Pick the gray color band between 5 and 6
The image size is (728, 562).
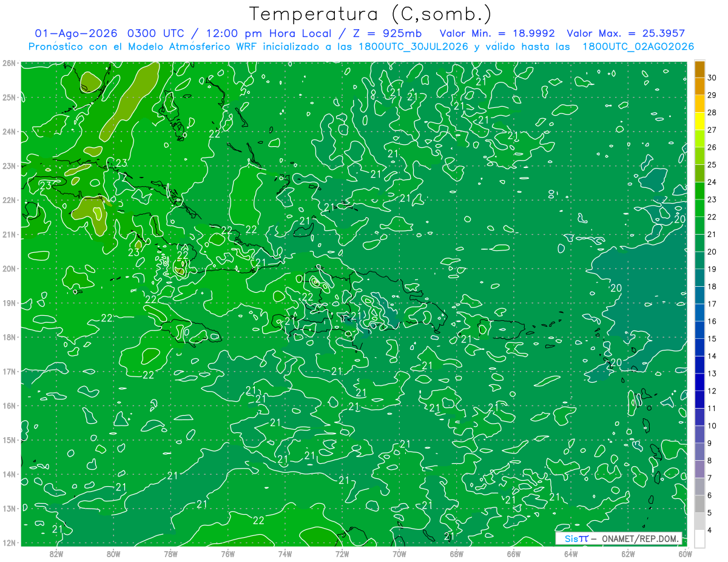point(699,504)
